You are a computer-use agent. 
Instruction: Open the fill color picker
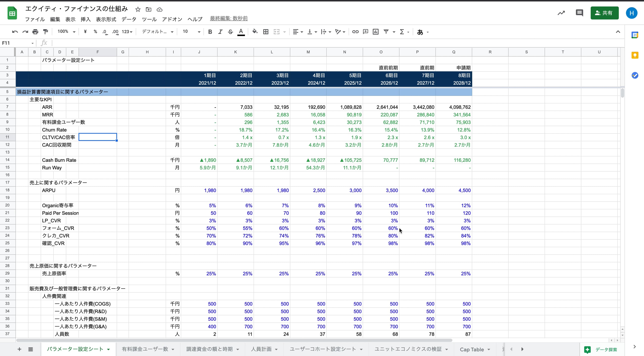255,32
